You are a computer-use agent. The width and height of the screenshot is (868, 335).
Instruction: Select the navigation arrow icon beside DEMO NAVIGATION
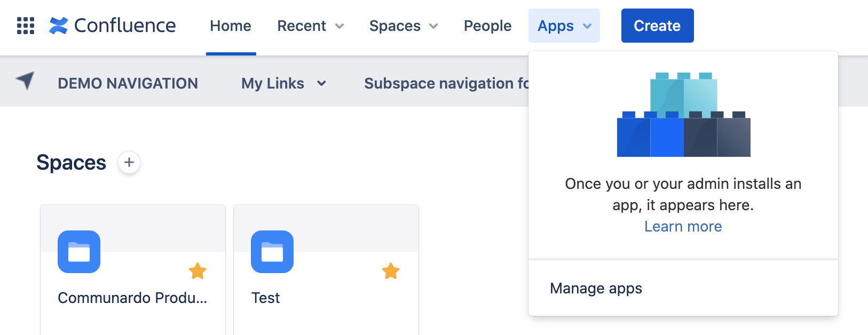(x=25, y=82)
